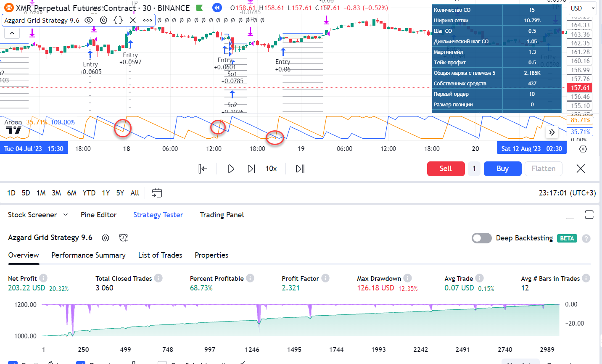
Task: Click the TradingView logo watermark
Action: [14, 130]
